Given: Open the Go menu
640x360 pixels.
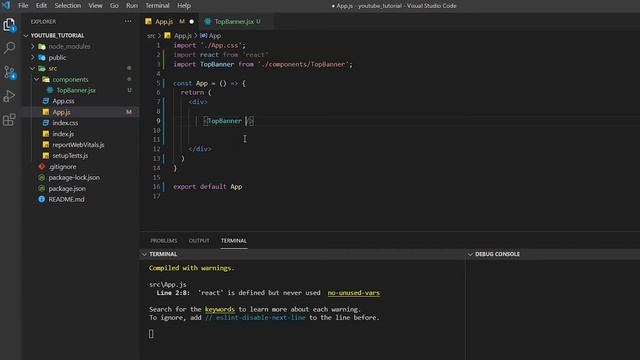Looking at the screenshot, I should (x=114, y=6).
